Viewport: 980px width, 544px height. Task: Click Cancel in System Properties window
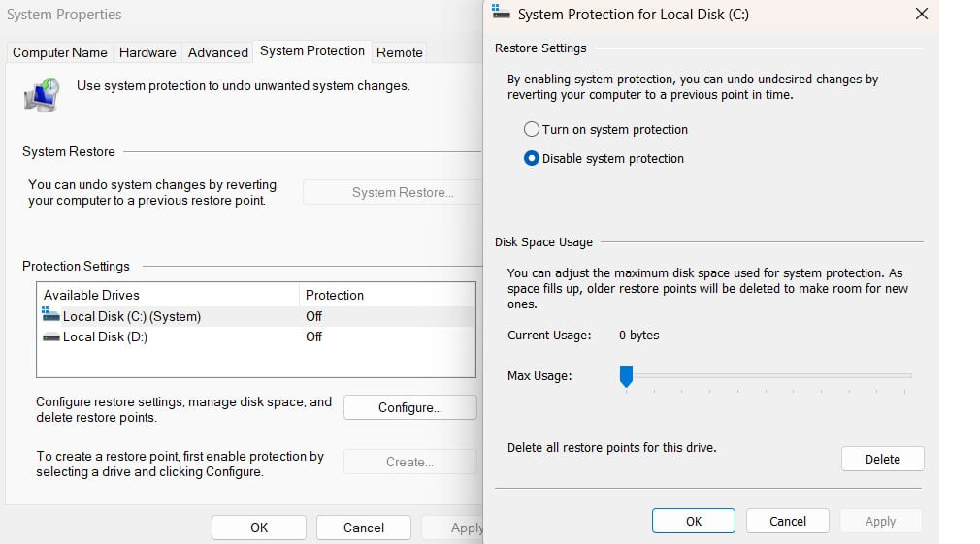coord(364,528)
